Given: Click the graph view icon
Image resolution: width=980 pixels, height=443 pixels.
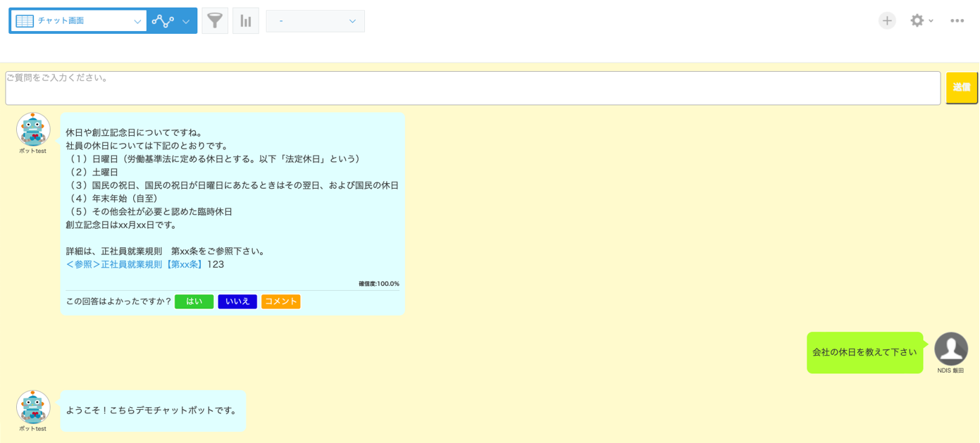Looking at the screenshot, I should [163, 21].
